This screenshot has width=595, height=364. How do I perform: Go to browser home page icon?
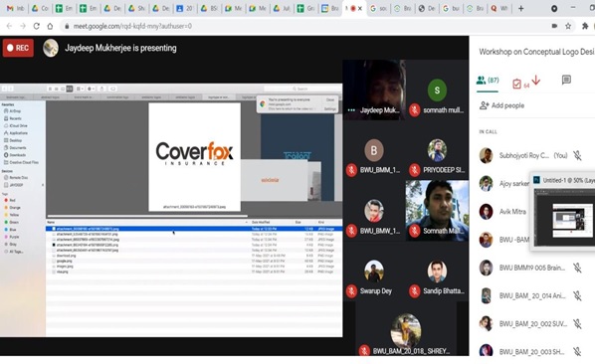click(x=50, y=26)
